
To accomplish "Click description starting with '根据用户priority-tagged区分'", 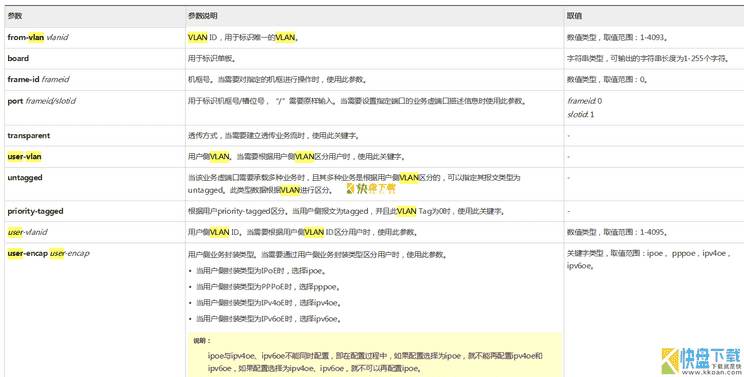I will 346,211.
